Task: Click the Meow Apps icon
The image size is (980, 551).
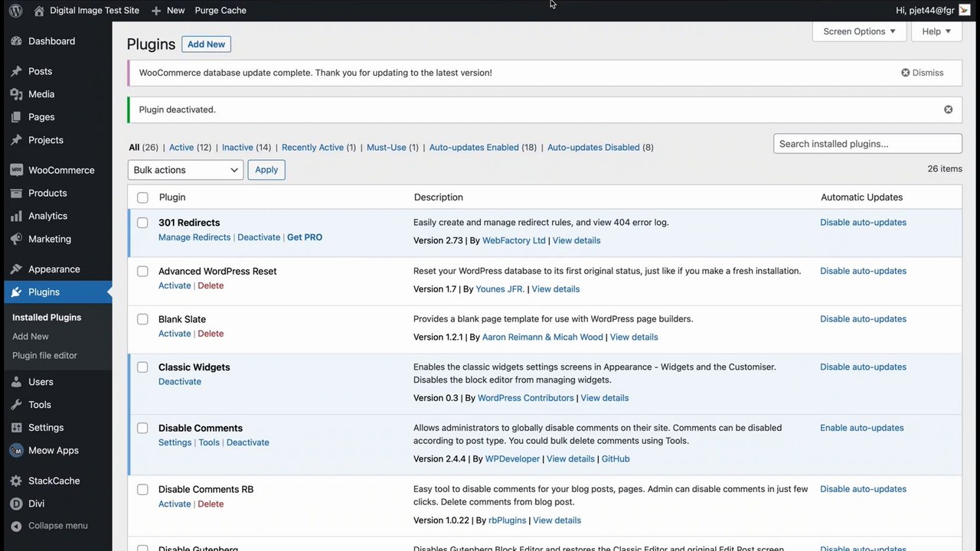Action: pyautogui.click(x=16, y=451)
